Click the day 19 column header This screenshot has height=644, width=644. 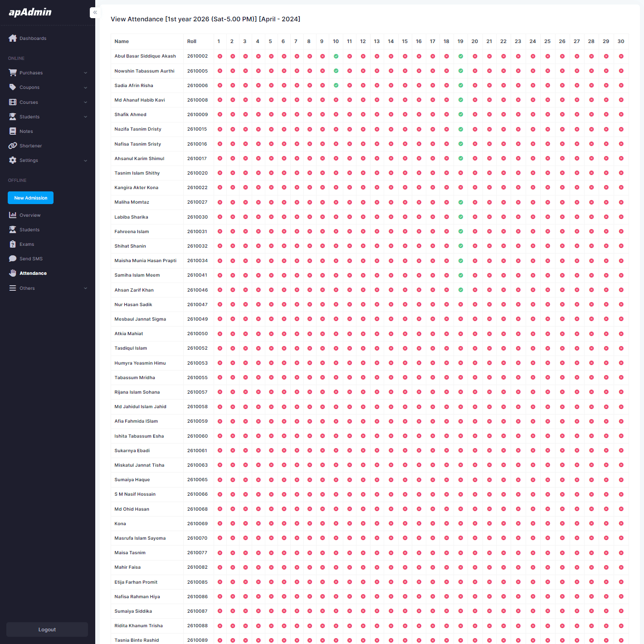(460, 41)
